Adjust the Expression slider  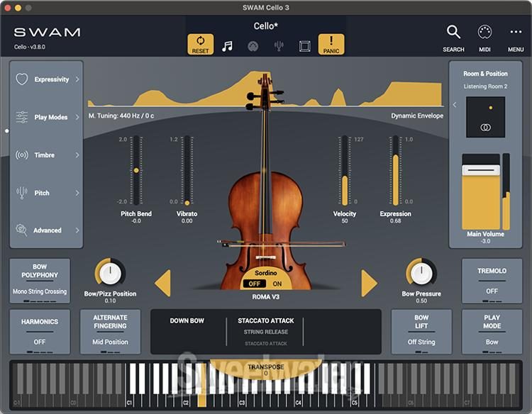[x=395, y=170]
